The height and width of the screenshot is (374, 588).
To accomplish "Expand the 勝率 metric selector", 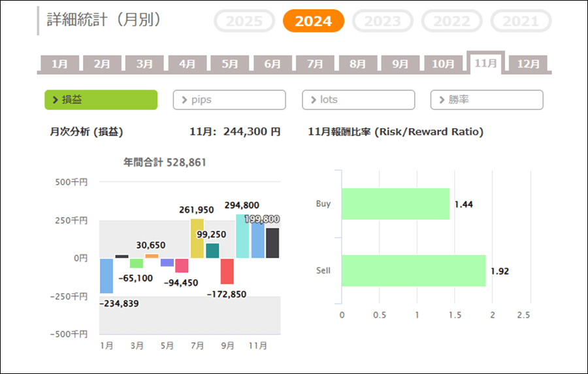I will point(487,100).
